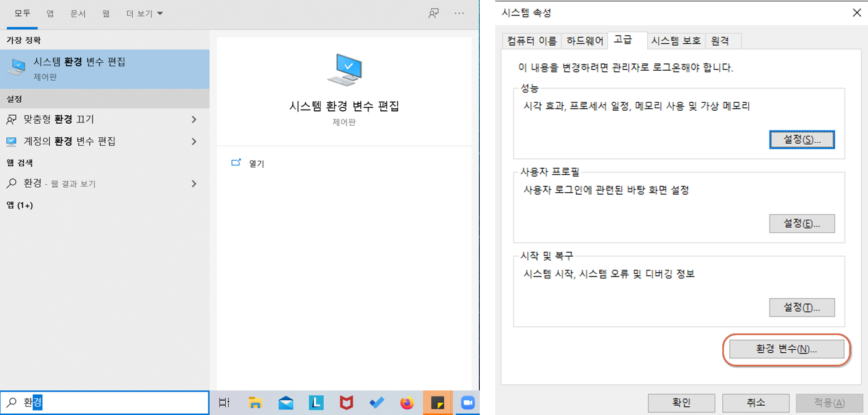Click the icon beside 맞춤형 환경 끄기

click(12, 119)
